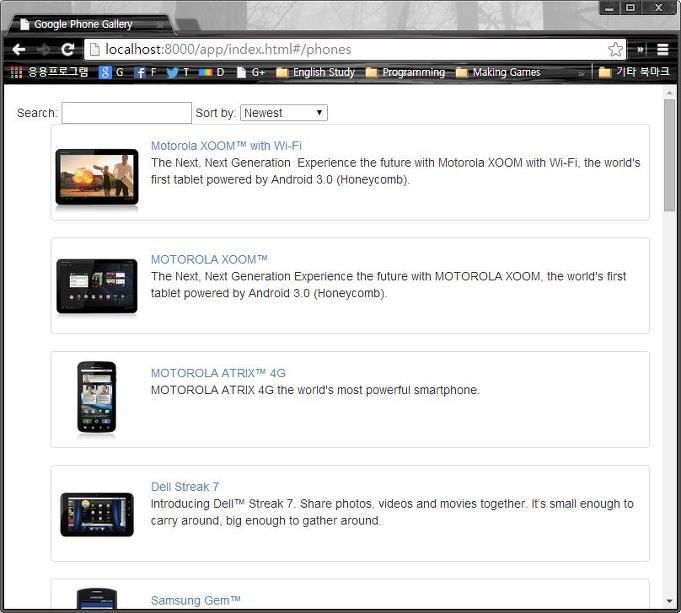This screenshot has height=613, width=681.
Task: Click the Samsung Gem phone thumbnail
Action: click(97, 598)
